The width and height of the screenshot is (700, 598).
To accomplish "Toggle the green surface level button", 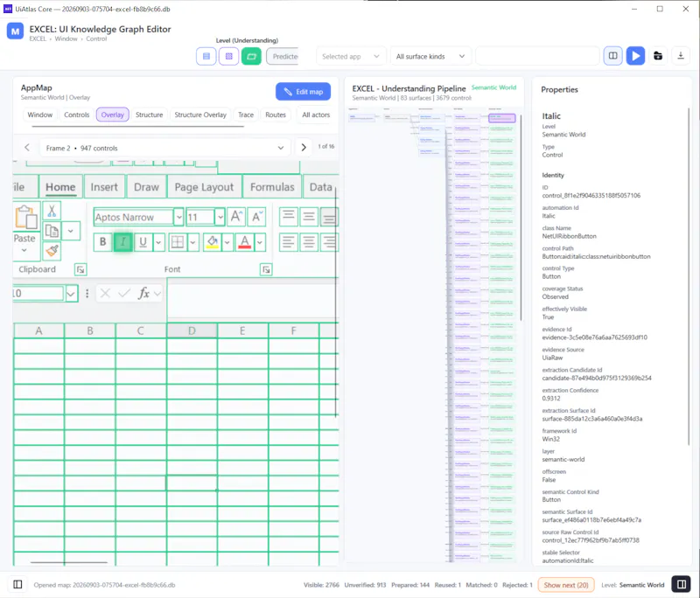I will (x=251, y=56).
